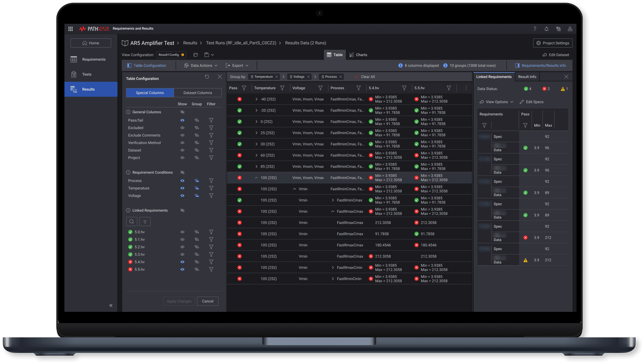Click the Project Settings button

click(x=553, y=43)
